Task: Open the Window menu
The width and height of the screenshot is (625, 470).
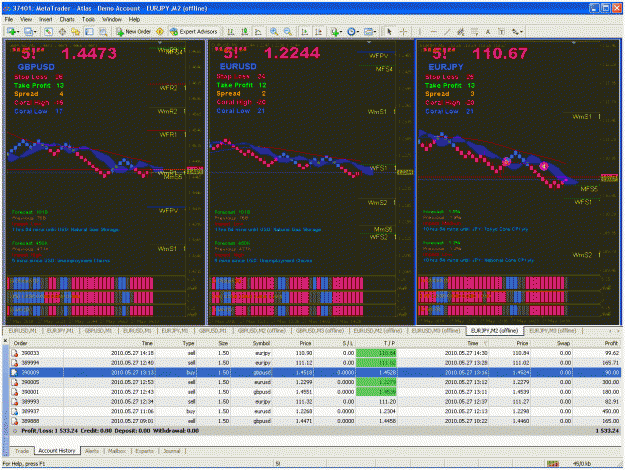Action: pyautogui.click(x=112, y=19)
